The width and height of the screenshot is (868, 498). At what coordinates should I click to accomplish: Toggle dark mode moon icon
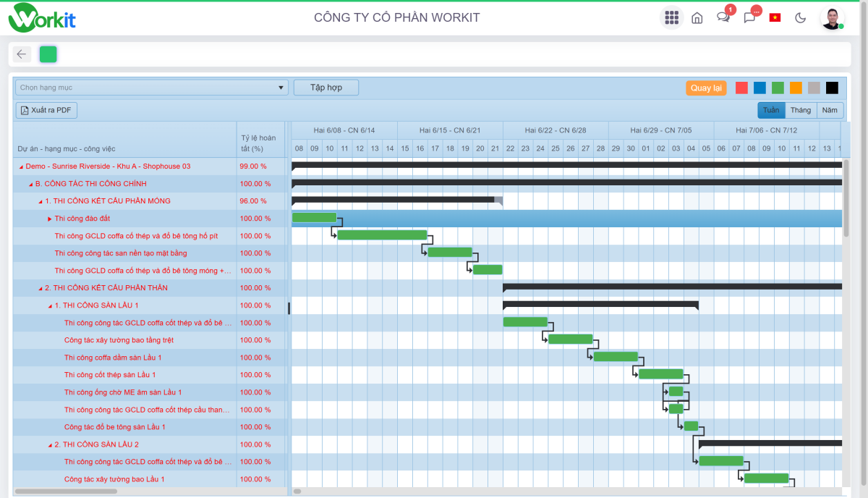801,18
